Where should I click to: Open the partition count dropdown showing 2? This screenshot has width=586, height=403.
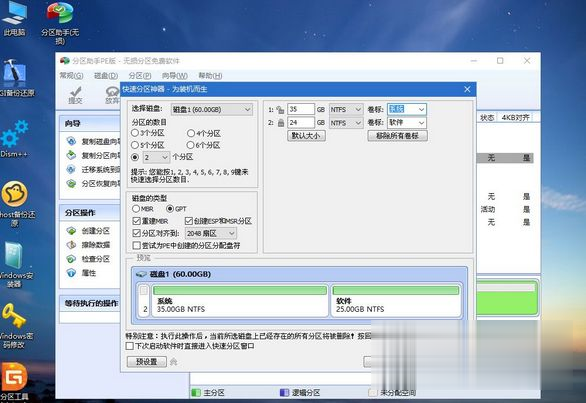tap(156, 157)
